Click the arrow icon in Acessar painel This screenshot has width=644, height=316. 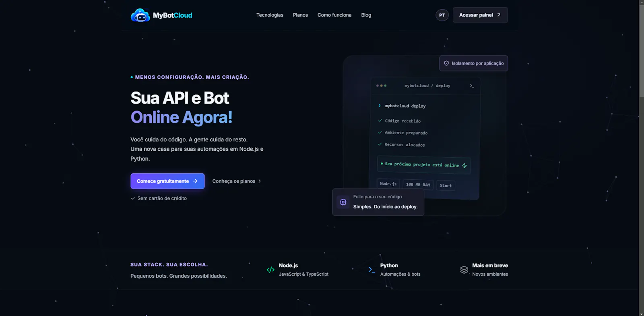click(x=499, y=15)
